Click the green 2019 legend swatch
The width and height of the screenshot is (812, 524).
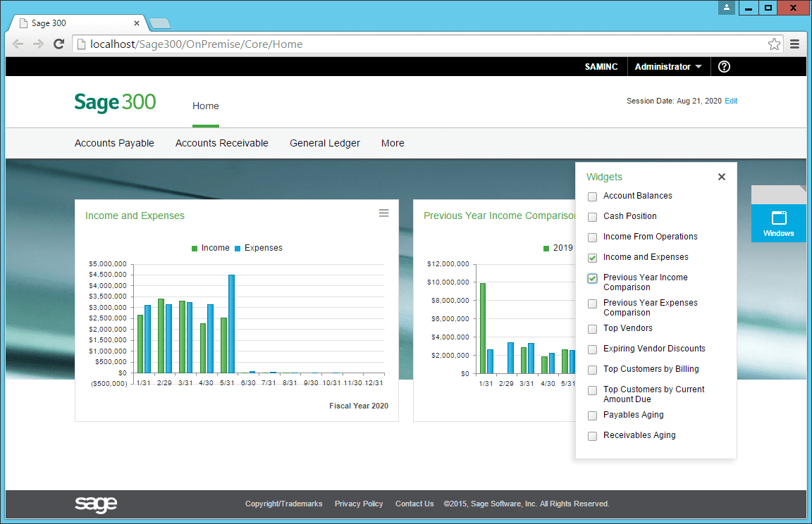click(546, 249)
